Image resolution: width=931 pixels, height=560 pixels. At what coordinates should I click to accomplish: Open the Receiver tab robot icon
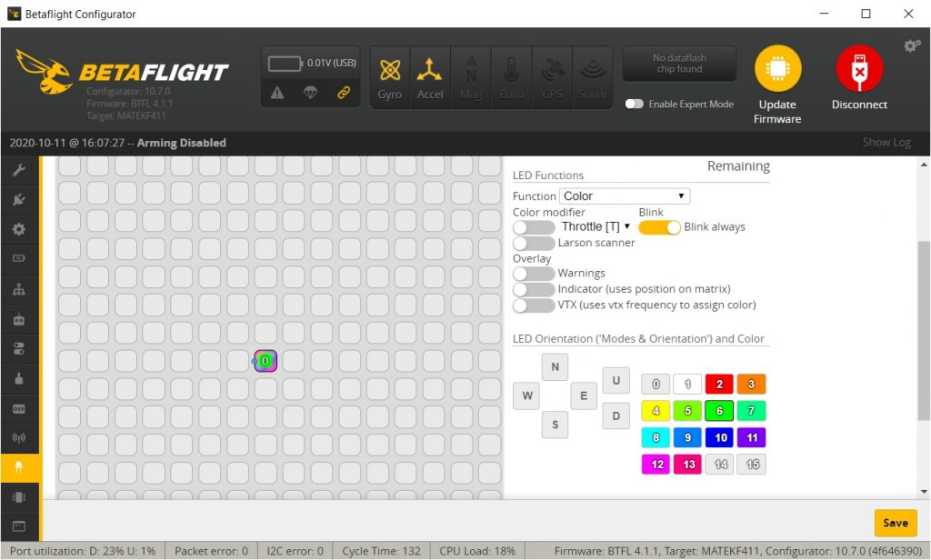tap(19, 319)
